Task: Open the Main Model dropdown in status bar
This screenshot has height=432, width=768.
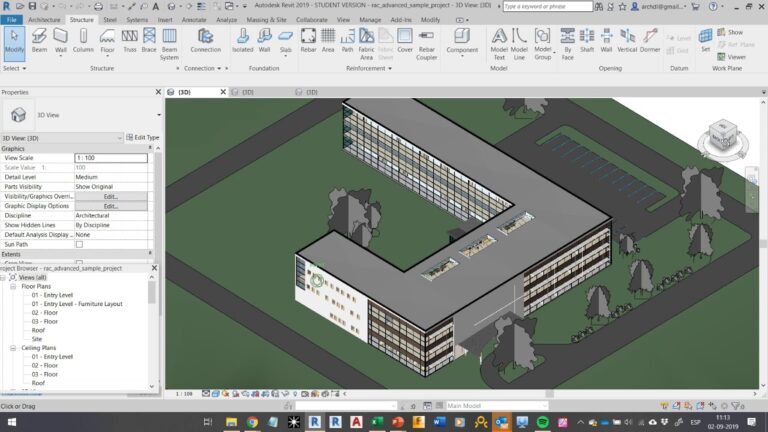Action: click(496, 406)
